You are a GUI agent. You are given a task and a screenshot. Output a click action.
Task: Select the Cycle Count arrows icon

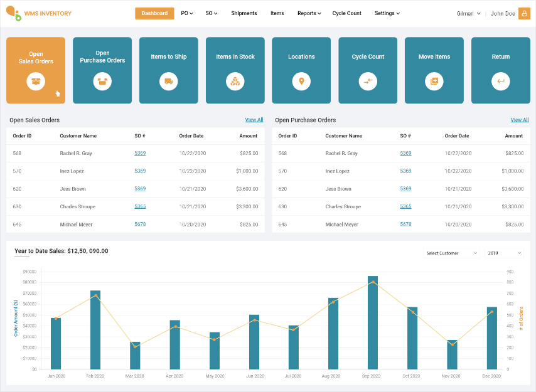pyautogui.click(x=368, y=82)
